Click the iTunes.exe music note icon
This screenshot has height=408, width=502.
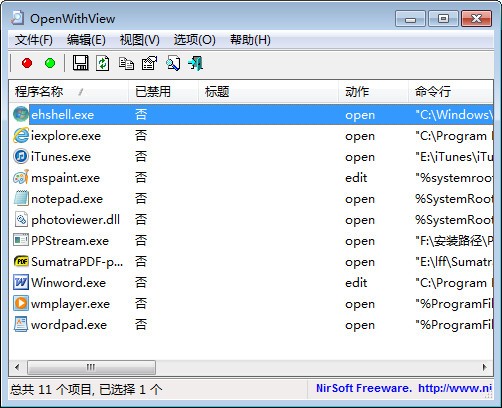(21, 156)
